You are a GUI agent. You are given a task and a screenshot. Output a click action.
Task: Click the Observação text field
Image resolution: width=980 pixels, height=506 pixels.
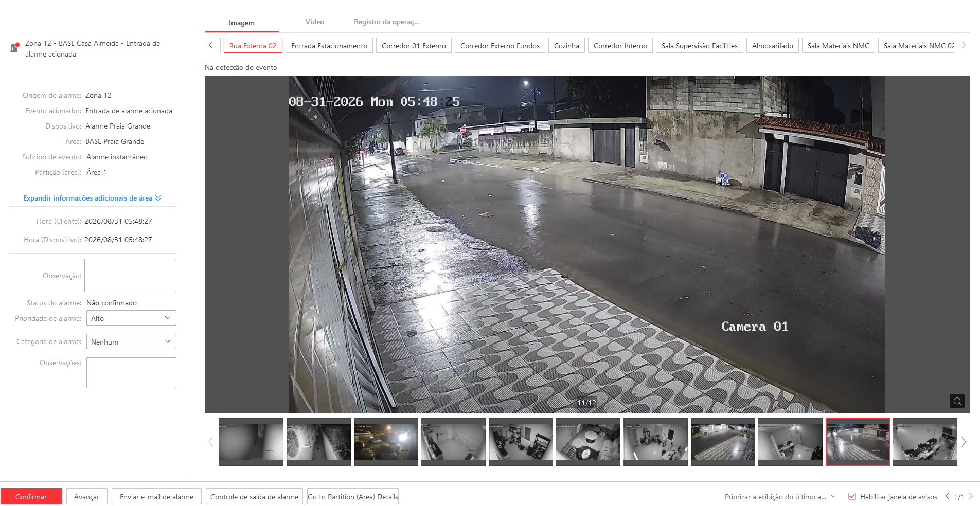130,275
